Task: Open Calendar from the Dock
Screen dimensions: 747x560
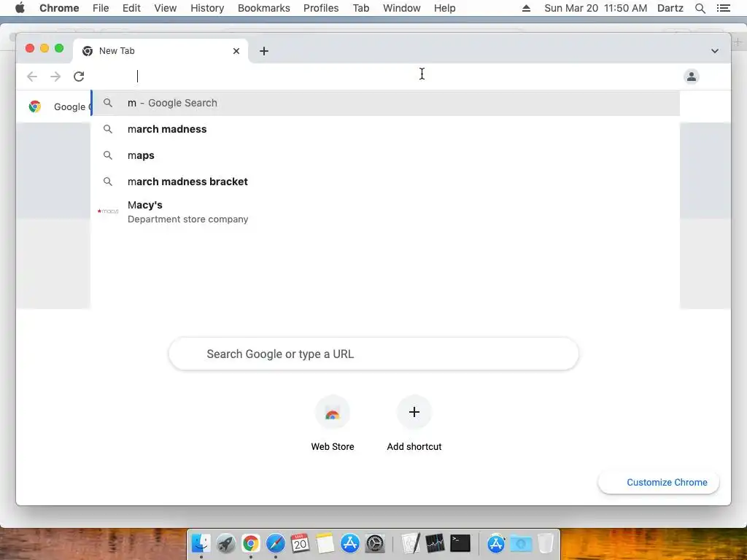Action: pos(300,543)
